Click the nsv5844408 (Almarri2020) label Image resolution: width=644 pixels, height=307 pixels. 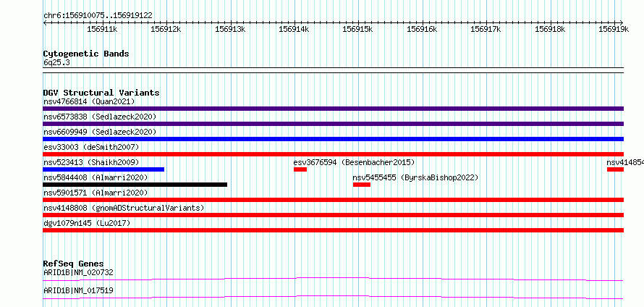tap(96, 177)
